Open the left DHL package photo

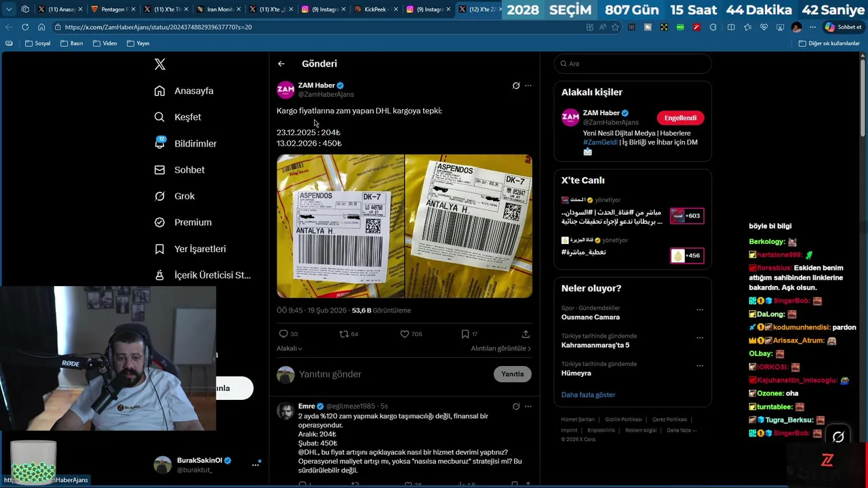340,226
